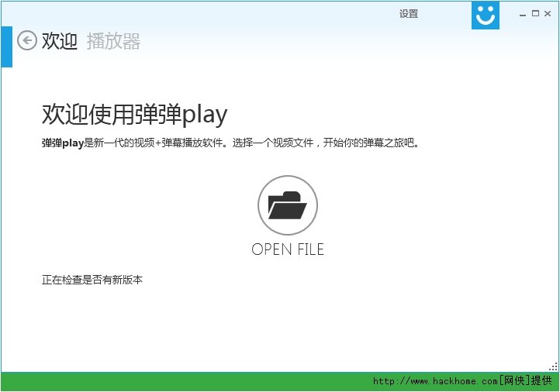Click the window resize grip at corner

pyautogui.click(x=553, y=366)
